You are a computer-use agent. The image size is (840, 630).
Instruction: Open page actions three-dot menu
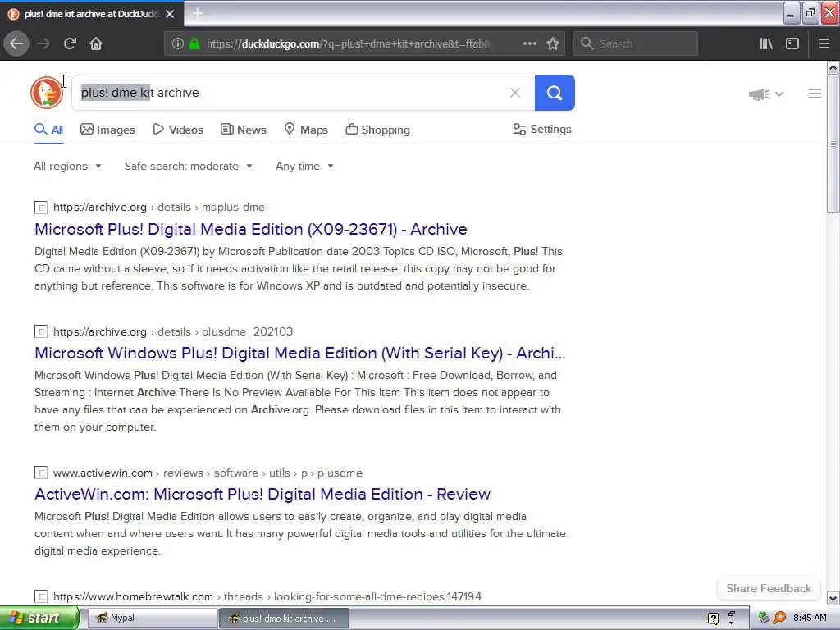pos(529,44)
